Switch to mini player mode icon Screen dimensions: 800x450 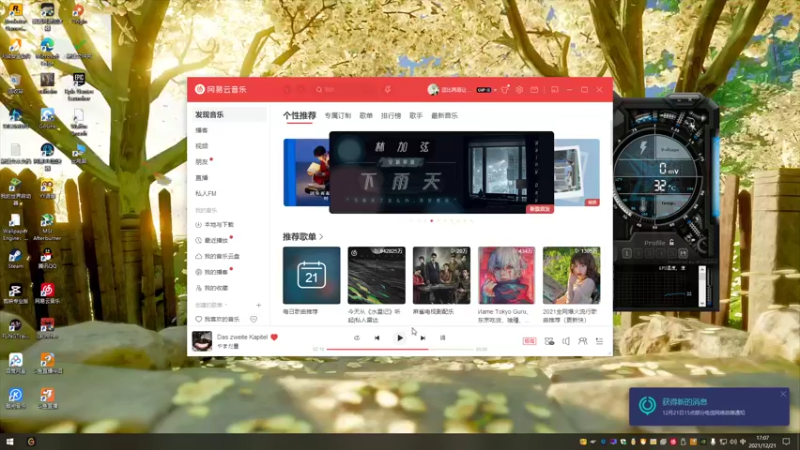[x=555, y=90]
